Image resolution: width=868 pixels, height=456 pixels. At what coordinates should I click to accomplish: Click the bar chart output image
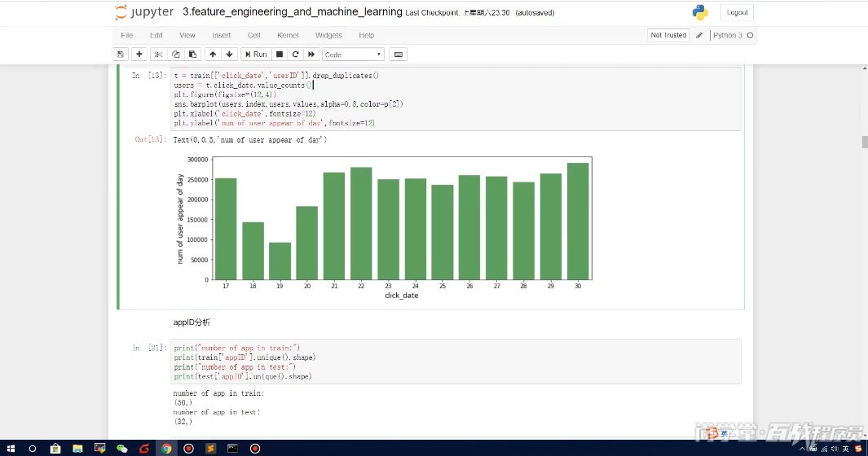pyautogui.click(x=384, y=227)
